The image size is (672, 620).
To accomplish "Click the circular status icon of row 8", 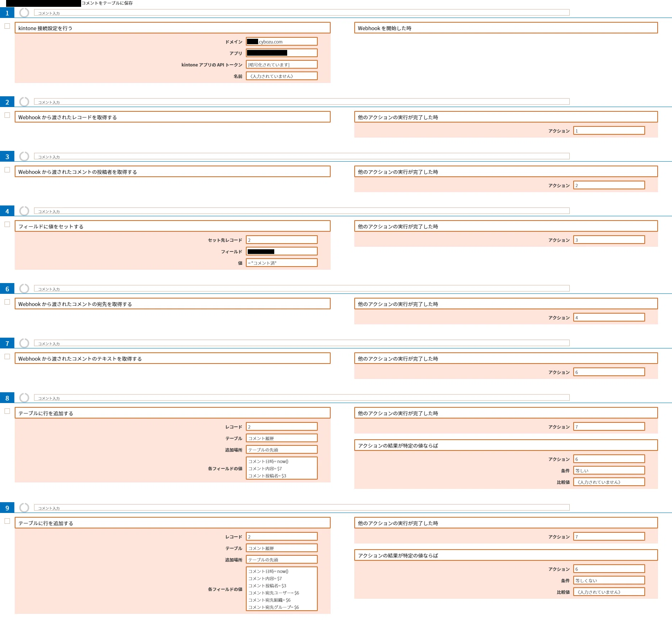I will tap(24, 398).
